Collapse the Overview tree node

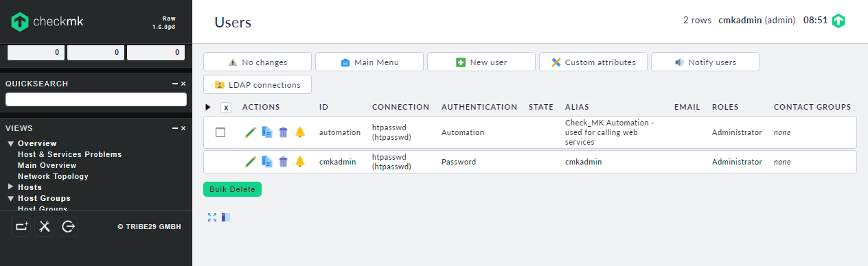pyautogui.click(x=11, y=143)
